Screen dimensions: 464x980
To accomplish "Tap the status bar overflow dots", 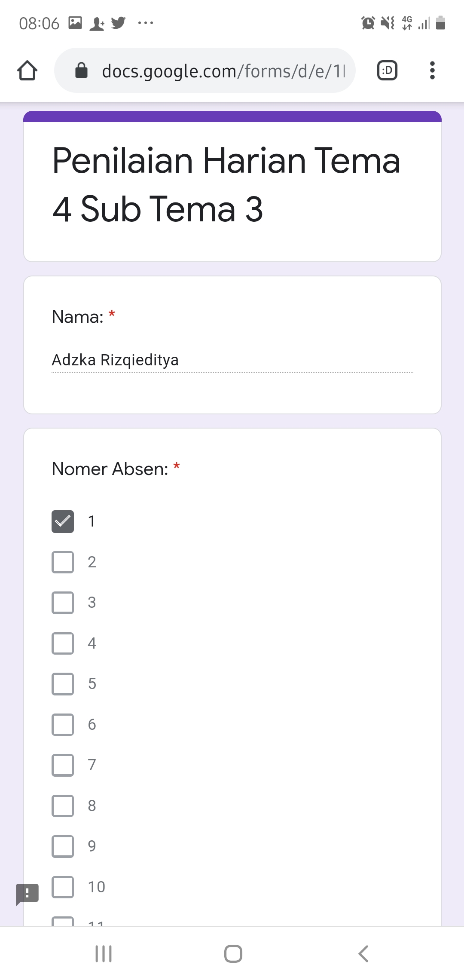I will click(x=146, y=23).
